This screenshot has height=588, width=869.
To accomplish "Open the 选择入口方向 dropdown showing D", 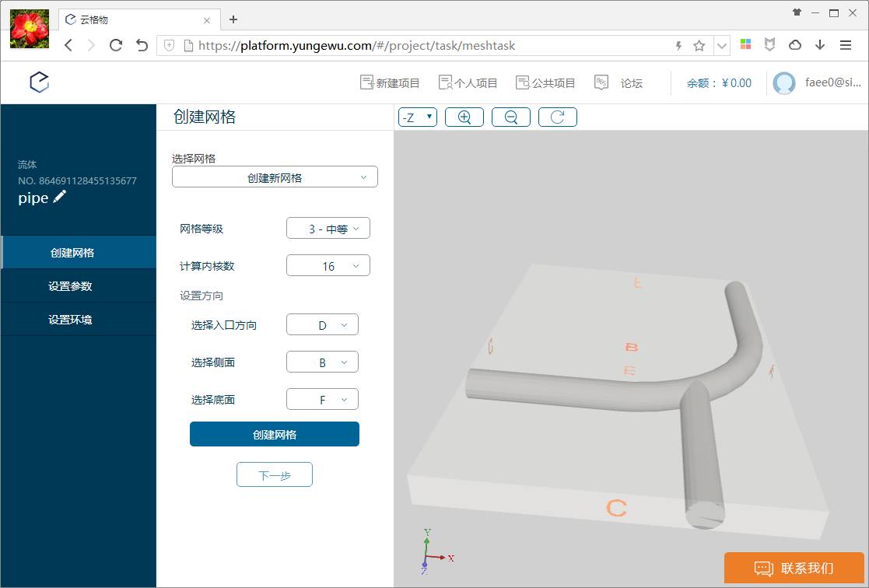I will [322, 325].
